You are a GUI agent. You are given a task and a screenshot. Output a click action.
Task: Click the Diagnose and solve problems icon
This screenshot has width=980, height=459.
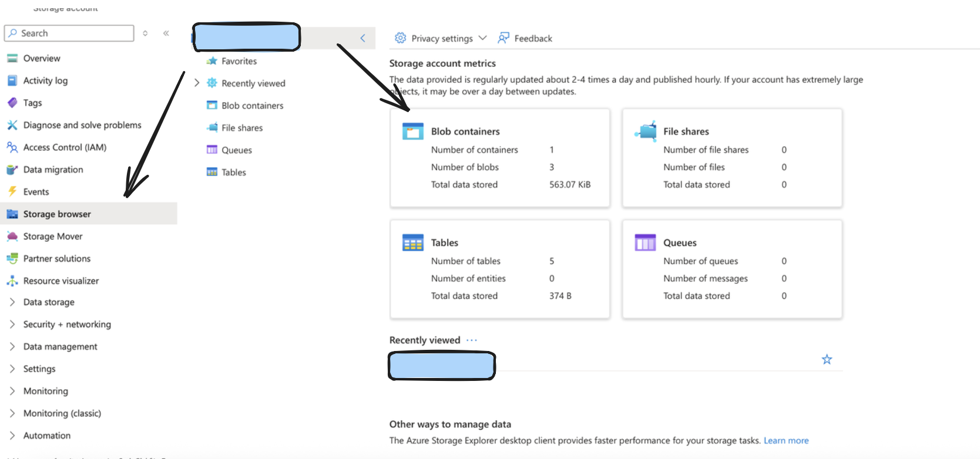click(x=12, y=125)
